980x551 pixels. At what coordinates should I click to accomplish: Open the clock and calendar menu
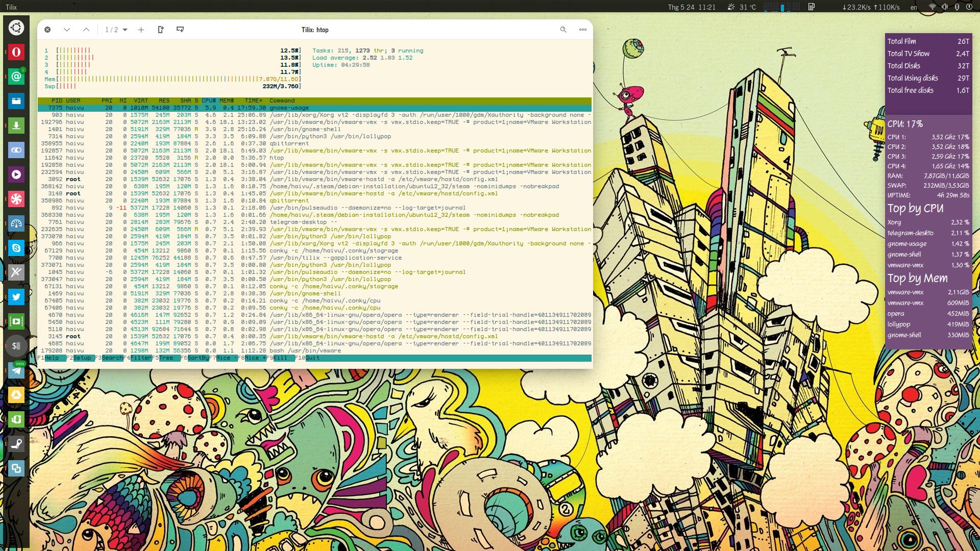point(692,7)
